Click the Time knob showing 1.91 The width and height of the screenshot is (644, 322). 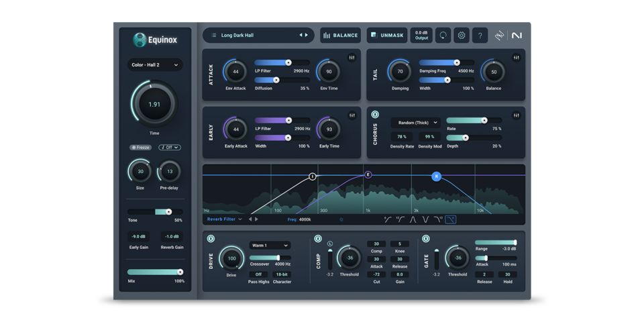pyautogui.click(x=154, y=105)
